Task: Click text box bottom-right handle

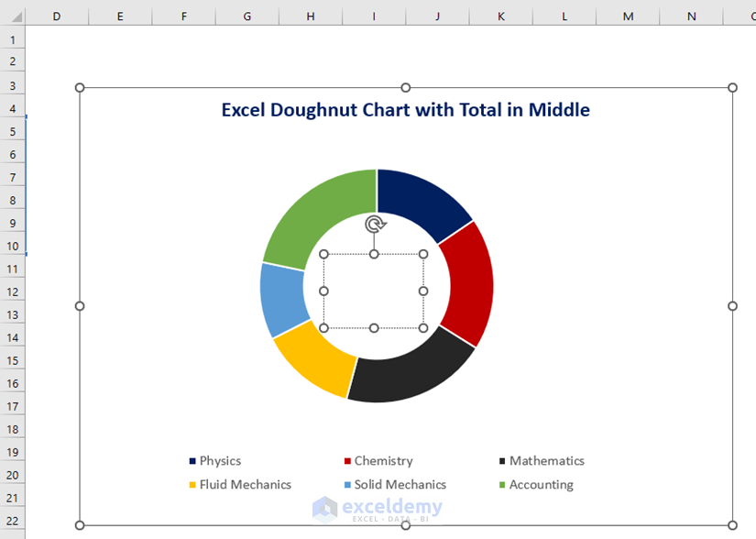Action: [x=423, y=328]
